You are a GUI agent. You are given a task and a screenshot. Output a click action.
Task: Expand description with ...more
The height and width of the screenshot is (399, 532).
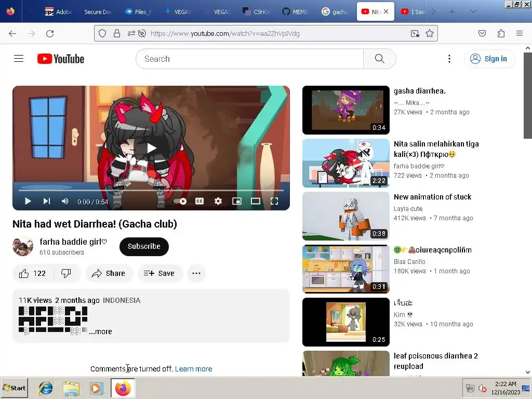coord(100,331)
